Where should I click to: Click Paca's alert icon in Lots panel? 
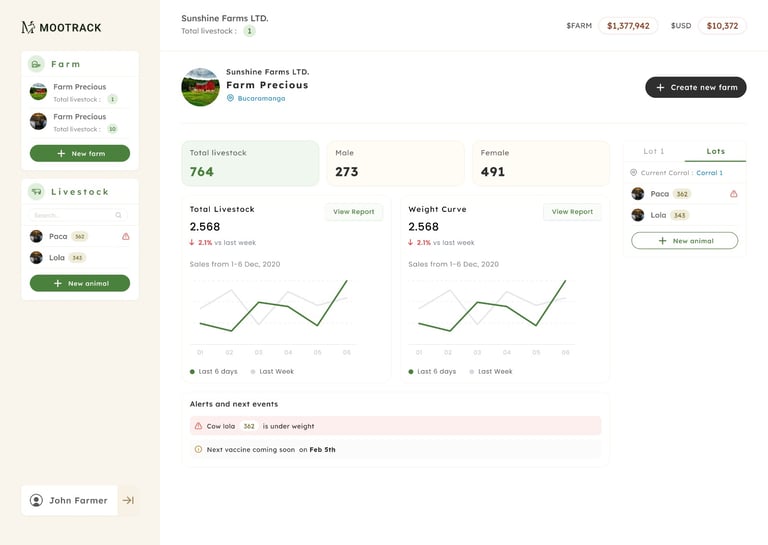[734, 194]
